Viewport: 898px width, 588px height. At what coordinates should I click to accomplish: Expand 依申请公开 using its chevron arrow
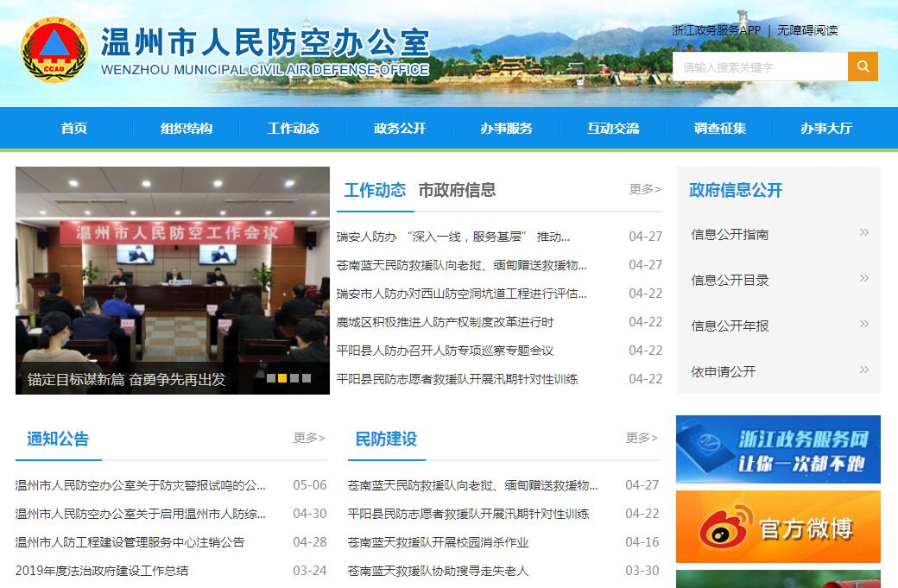click(x=863, y=370)
